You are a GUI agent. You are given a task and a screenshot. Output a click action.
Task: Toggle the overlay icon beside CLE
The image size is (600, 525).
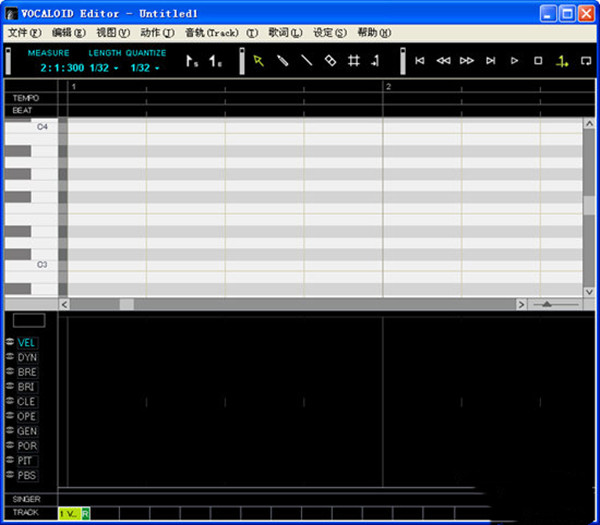coord(10,401)
